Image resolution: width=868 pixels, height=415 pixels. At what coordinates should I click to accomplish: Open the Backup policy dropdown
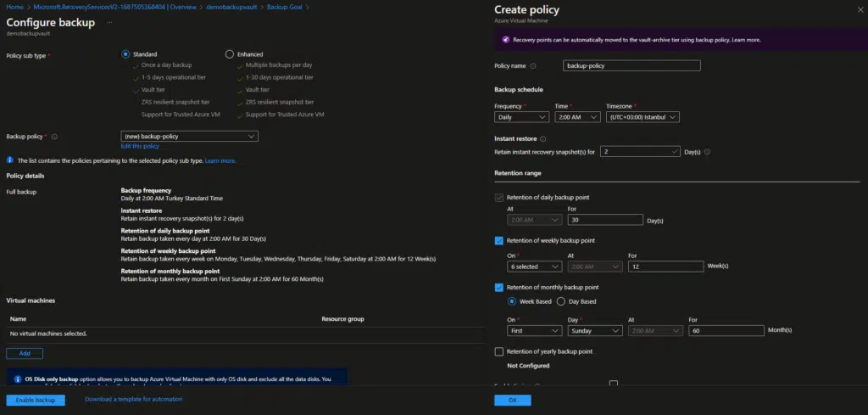tap(189, 137)
